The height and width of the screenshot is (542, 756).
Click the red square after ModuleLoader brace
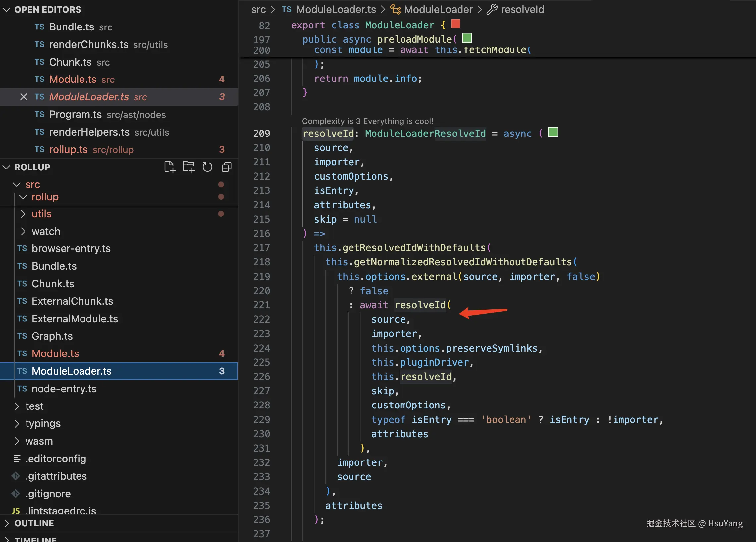[455, 24]
